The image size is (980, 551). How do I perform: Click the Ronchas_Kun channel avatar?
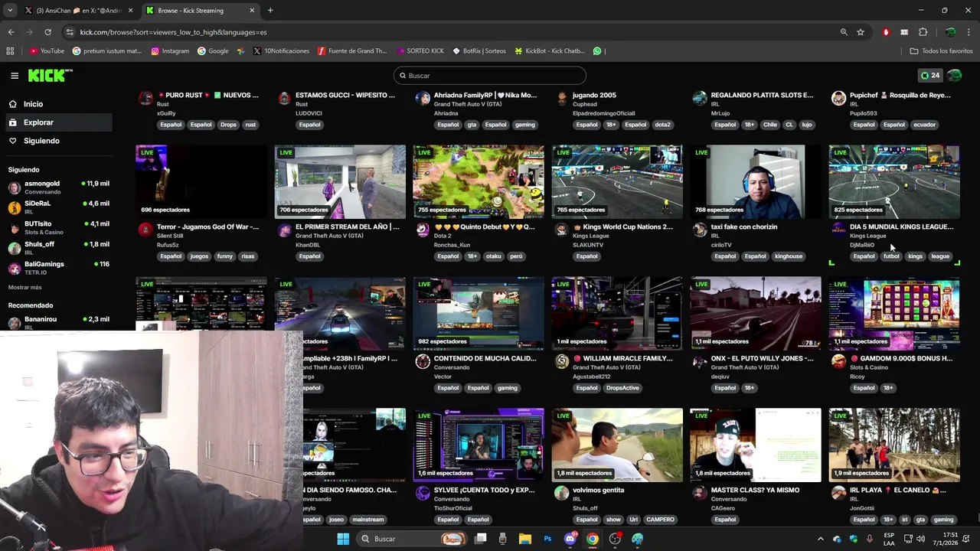423,230
